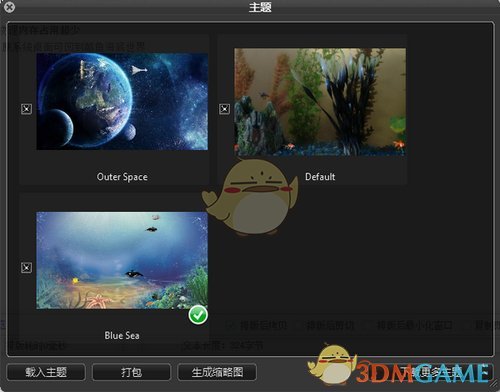
Task: Select the Default aquarium theme thumbnail
Action: click(320, 102)
